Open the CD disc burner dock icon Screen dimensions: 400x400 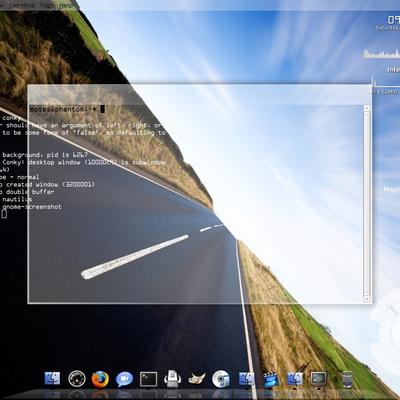[221, 379]
